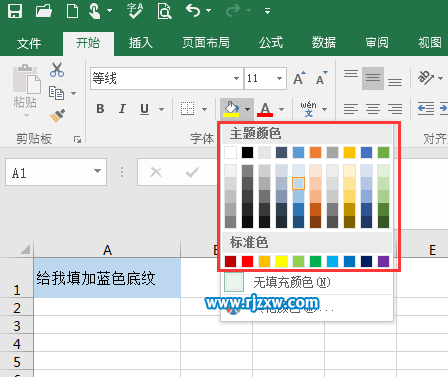Run the spelling check icon
This screenshot has width=448, height=377.
click(135, 11)
